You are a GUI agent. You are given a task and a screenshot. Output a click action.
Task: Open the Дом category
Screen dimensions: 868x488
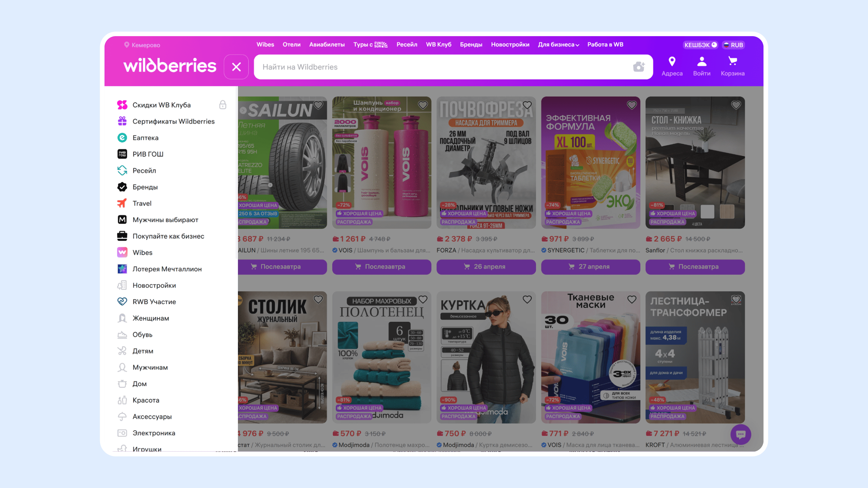[x=140, y=383]
